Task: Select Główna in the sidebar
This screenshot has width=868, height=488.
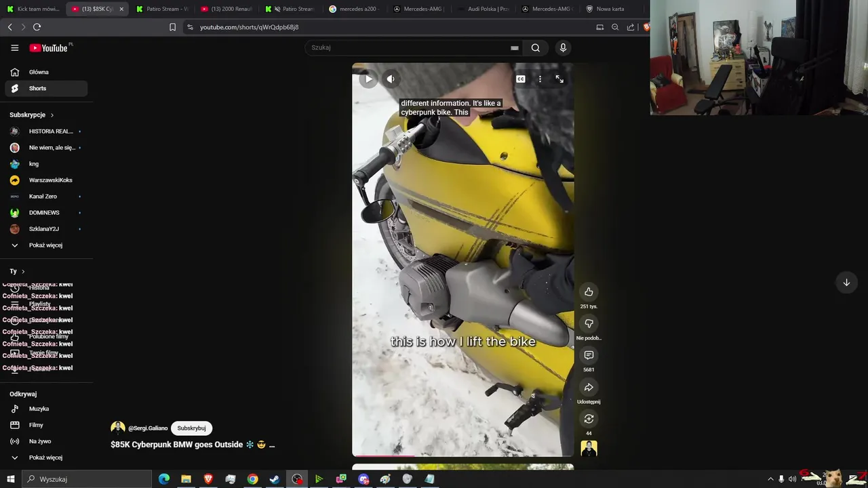Action: pos(46,72)
